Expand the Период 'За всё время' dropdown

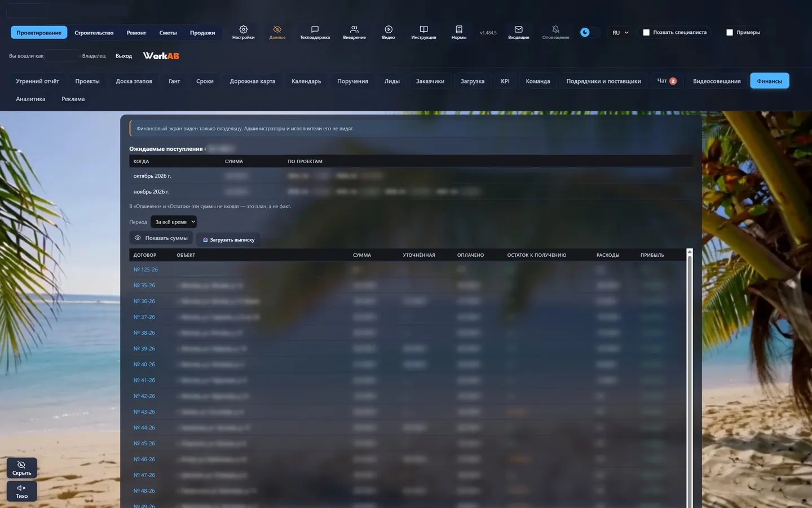click(174, 222)
